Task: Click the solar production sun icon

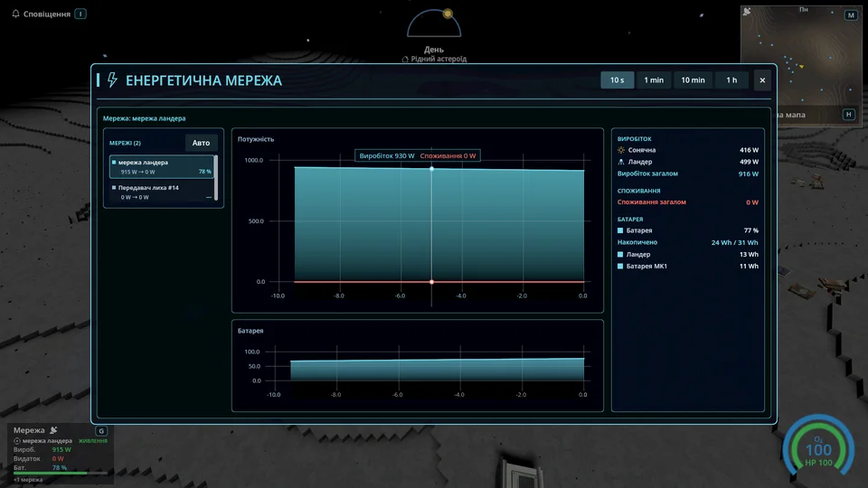Action: click(621, 150)
